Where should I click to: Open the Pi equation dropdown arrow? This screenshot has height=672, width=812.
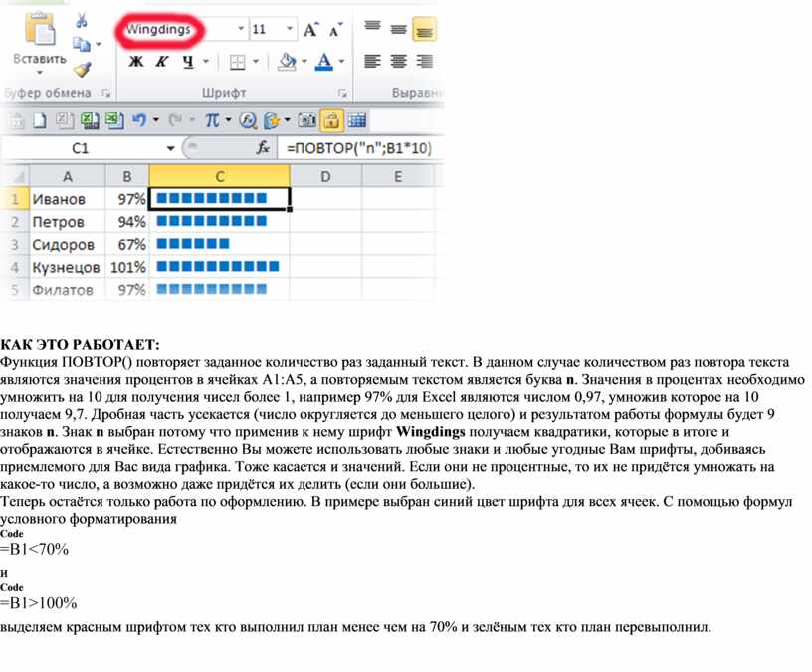pyautogui.click(x=228, y=120)
